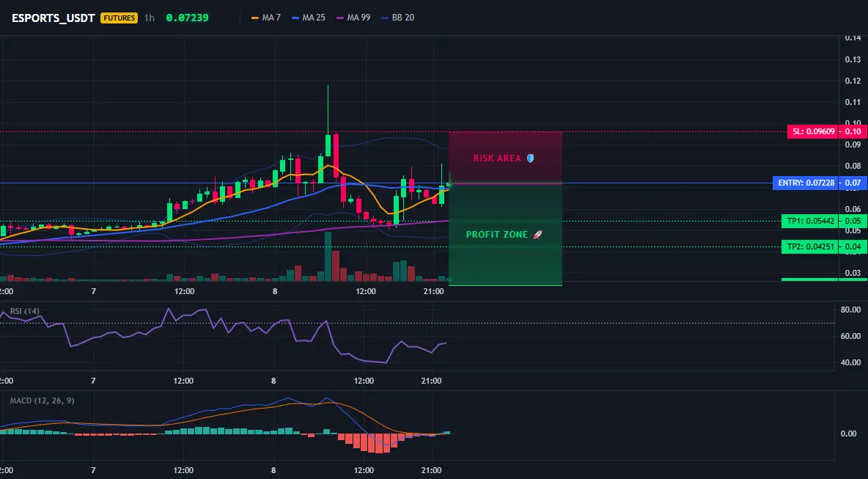Toggle the MA 25 legend entry
The width and height of the screenshot is (868, 479).
point(309,18)
